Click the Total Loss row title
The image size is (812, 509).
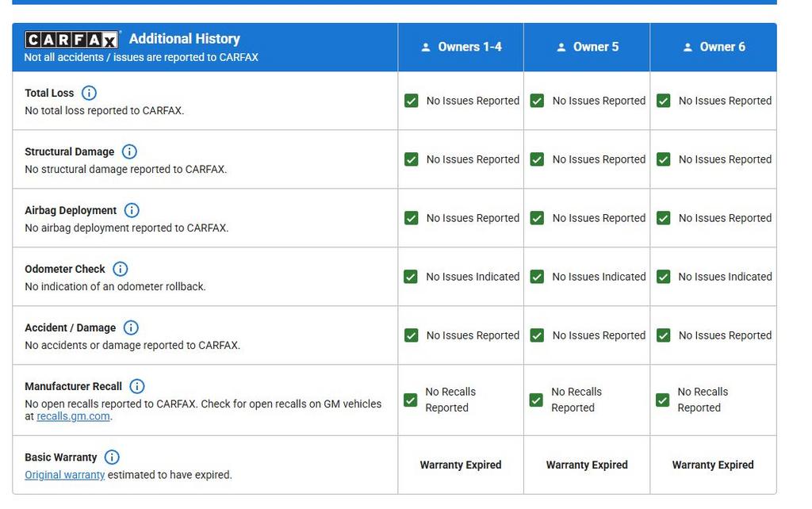[x=49, y=94]
